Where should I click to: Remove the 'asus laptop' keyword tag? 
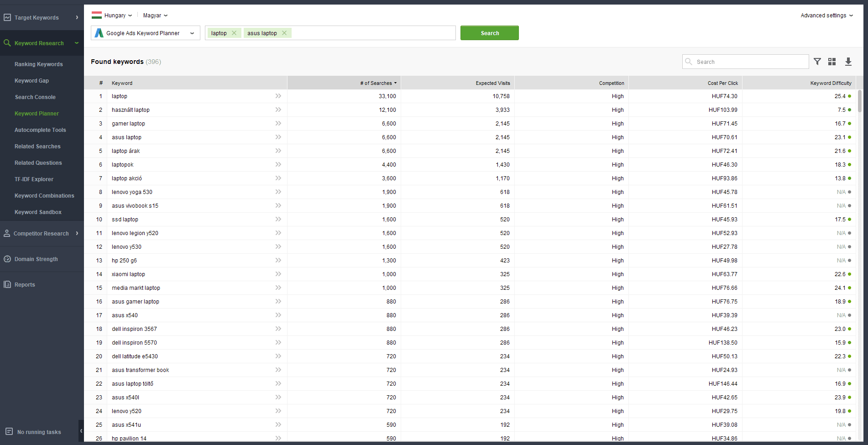click(x=284, y=33)
